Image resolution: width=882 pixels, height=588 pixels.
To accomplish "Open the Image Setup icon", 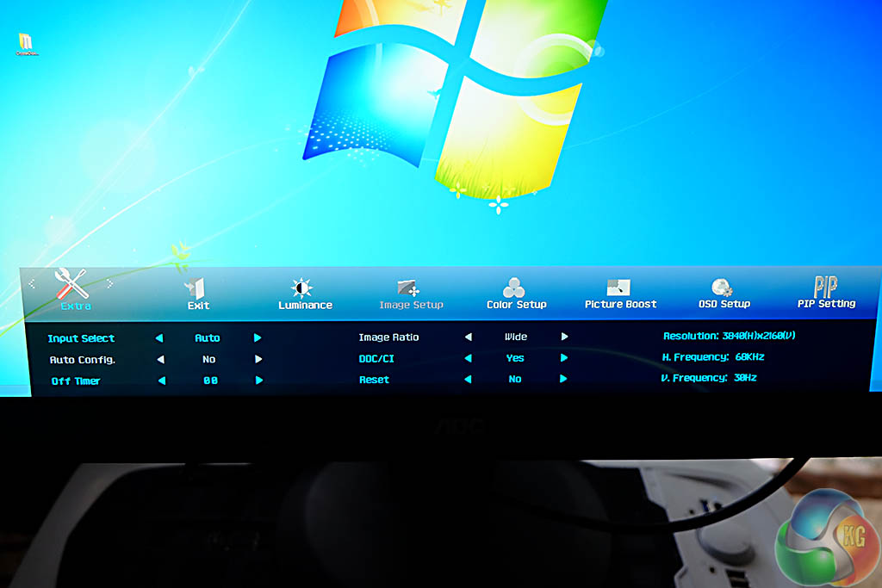I will click(x=408, y=288).
